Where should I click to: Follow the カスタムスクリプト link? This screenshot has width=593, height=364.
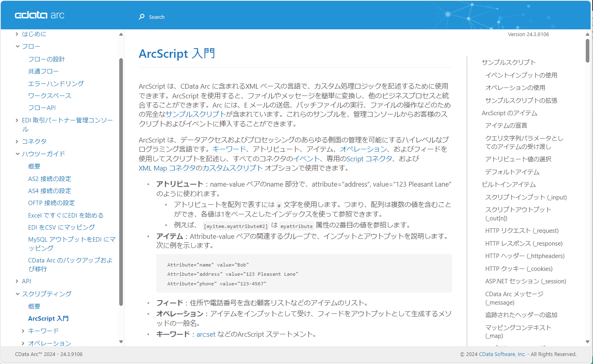(232, 168)
